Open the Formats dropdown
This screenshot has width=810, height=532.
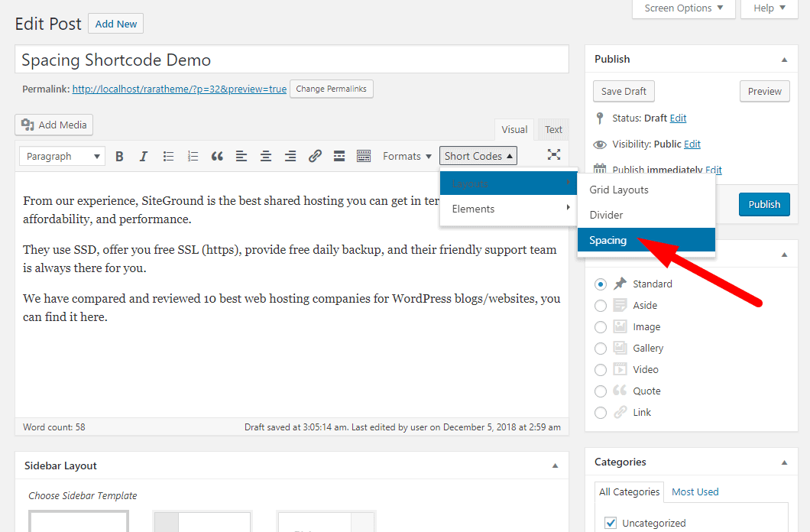[x=407, y=156]
